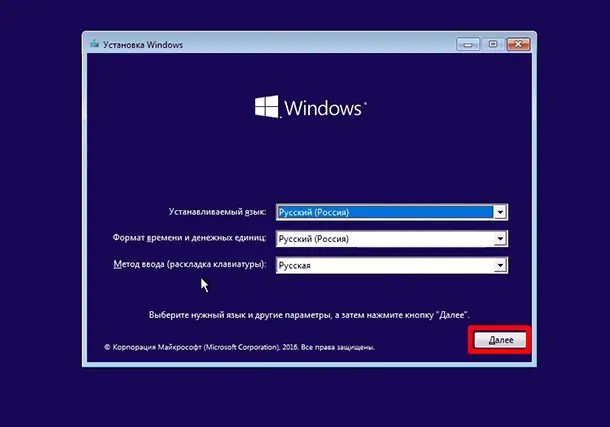
Task: Maximize the Установка Windows window
Action: 493,44
